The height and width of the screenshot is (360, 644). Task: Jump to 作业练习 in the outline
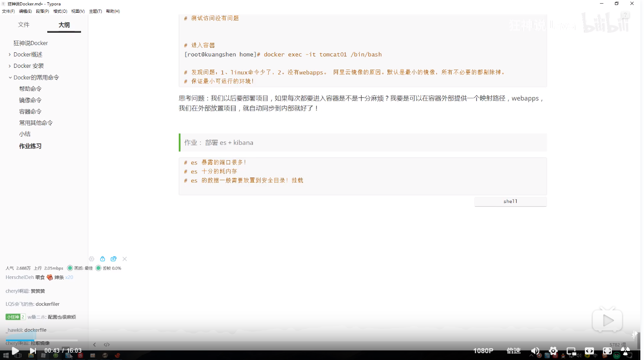30,146
